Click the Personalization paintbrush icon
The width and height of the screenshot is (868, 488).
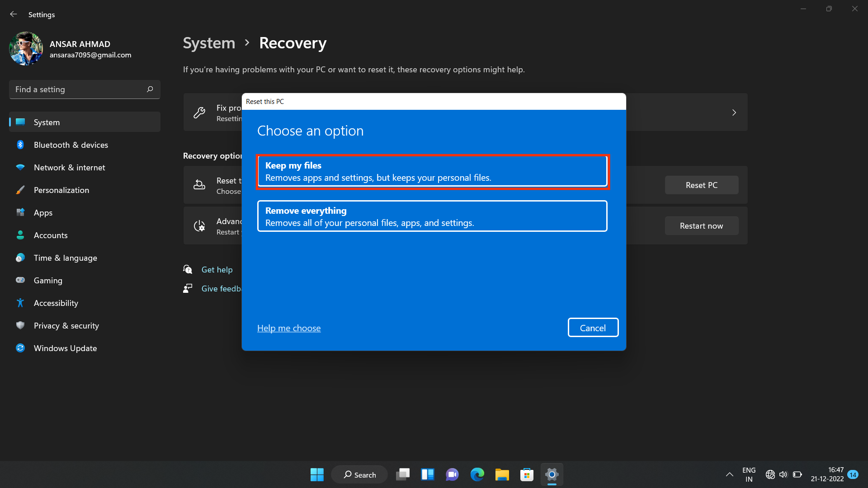click(20, 190)
